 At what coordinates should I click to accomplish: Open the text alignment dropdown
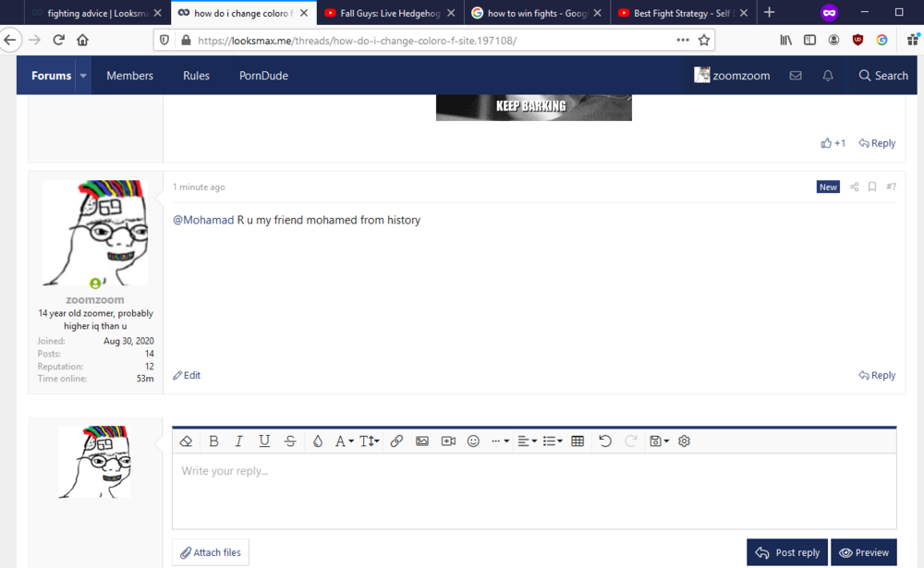point(527,441)
